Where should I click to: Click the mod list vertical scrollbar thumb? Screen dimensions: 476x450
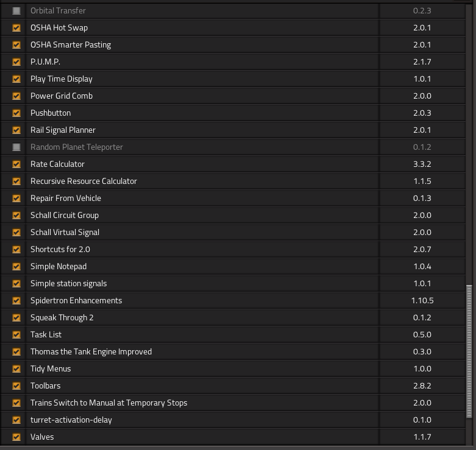469,351
